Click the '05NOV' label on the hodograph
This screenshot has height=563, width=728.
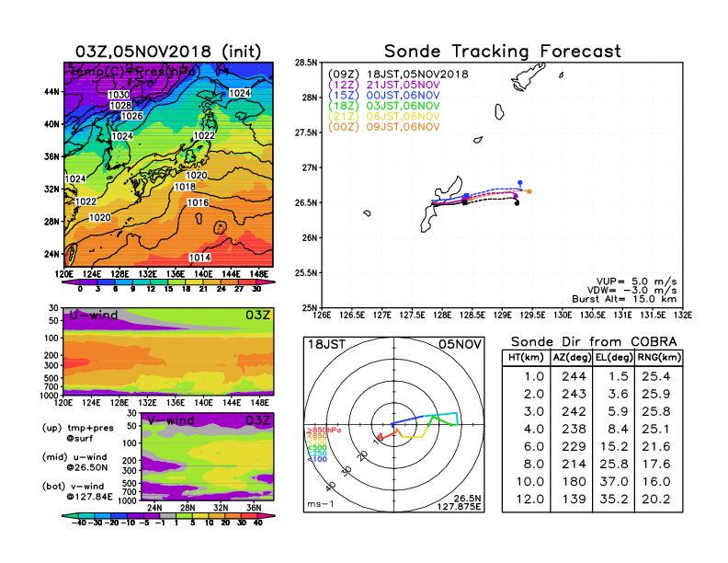[461, 345]
